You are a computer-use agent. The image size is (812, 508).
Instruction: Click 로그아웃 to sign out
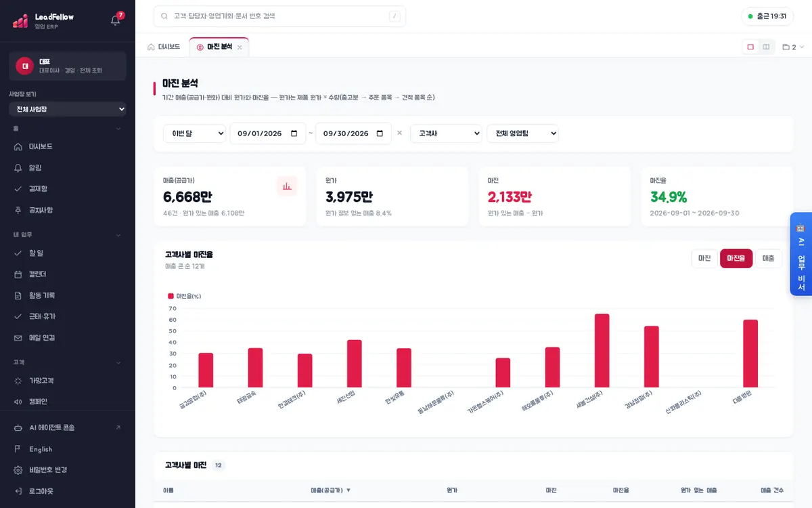click(68, 491)
